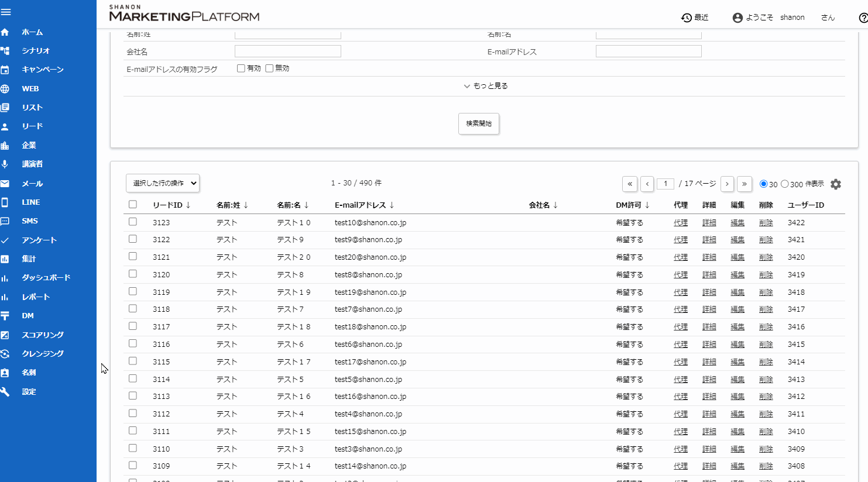Sort by DM許可 column arrow
The width and height of the screenshot is (868, 482).
pos(647,205)
